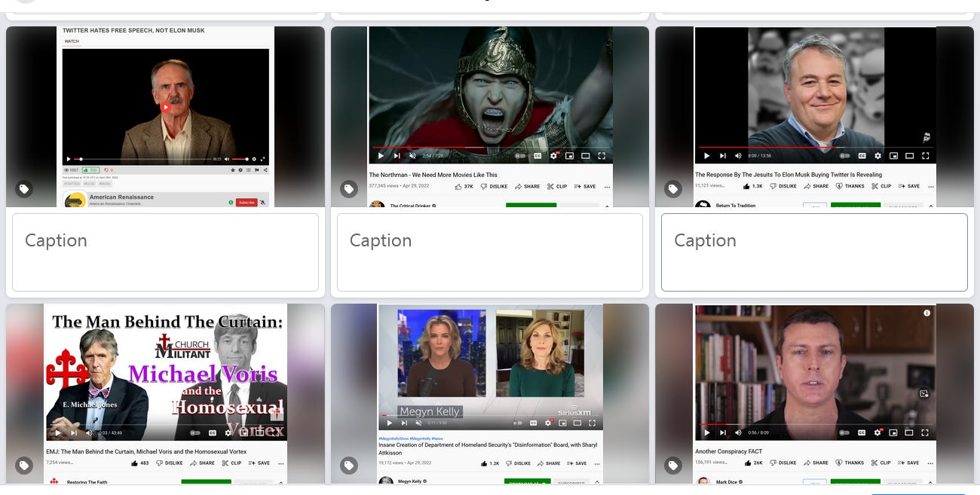Click The Critical Drinker channel name
This screenshot has width=980, height=495.
coord(410,206)
